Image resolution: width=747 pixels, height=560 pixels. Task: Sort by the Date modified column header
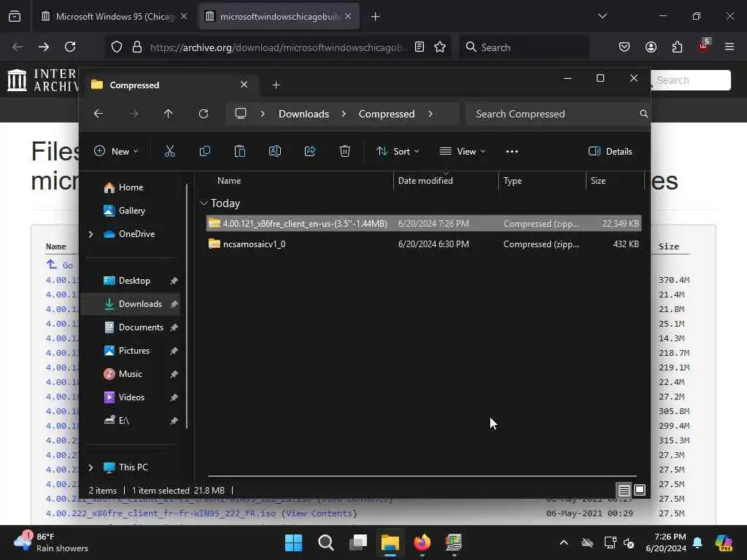(425, 181)
